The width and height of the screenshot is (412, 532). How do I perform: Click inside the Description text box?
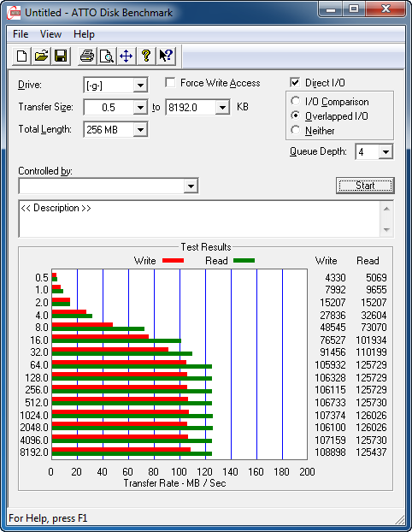click(199, 219)
